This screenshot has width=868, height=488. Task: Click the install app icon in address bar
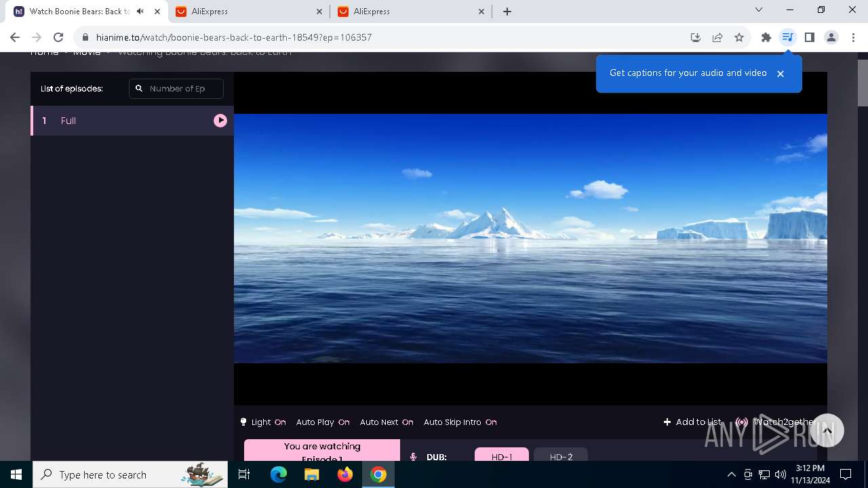click(696, 37)
